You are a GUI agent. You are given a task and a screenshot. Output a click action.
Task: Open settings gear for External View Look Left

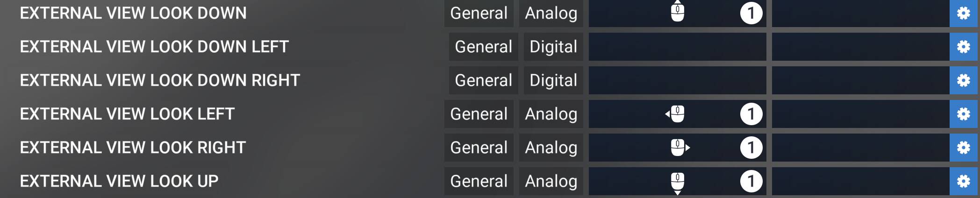(x=964, y=114)
